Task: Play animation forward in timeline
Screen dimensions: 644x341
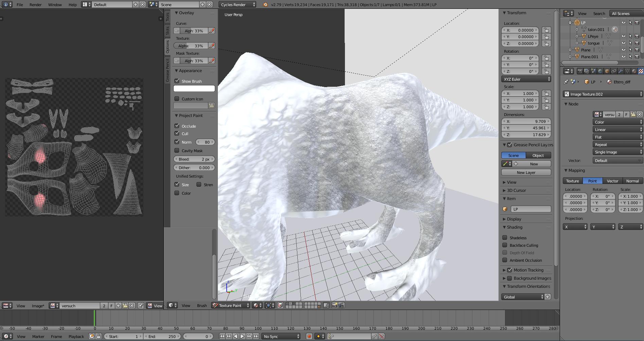Action: click(242, 336)
